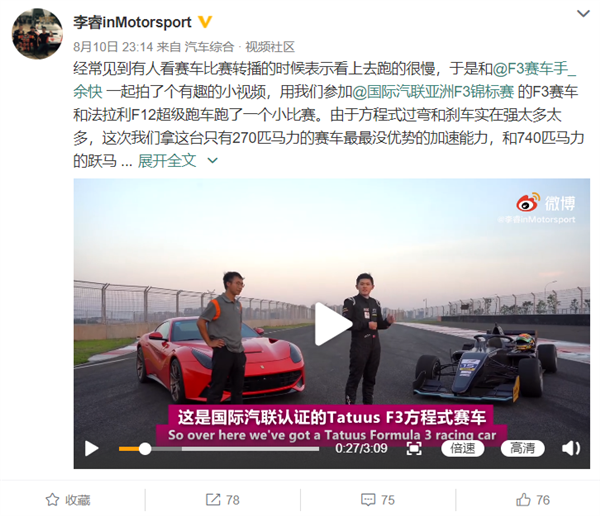
Task: Click the 李睿inMotorsport username
Action: click(132, 22)
